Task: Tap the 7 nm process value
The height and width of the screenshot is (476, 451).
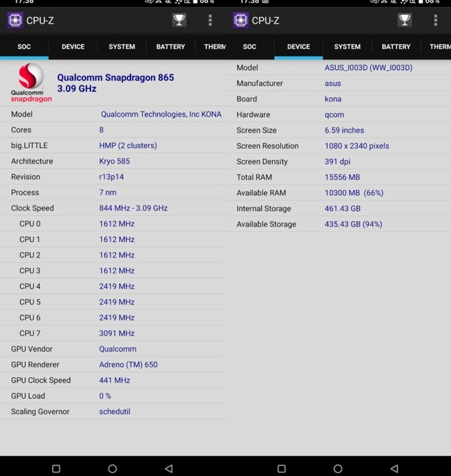Action: pyautogui.click(x=108, y=192)
